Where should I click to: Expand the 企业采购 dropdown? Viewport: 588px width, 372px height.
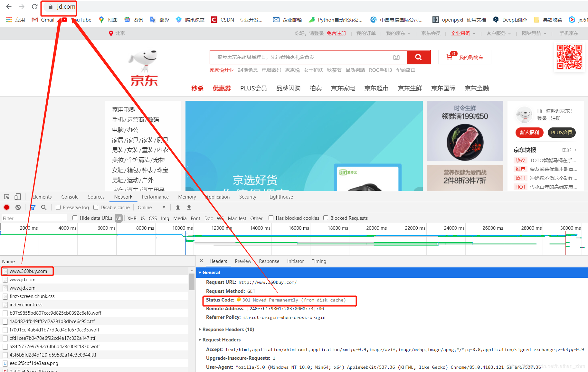(x=463, y=33)
